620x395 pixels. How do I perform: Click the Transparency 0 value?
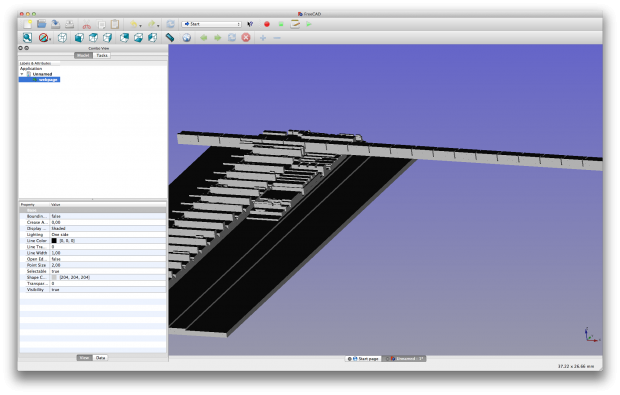53,283
